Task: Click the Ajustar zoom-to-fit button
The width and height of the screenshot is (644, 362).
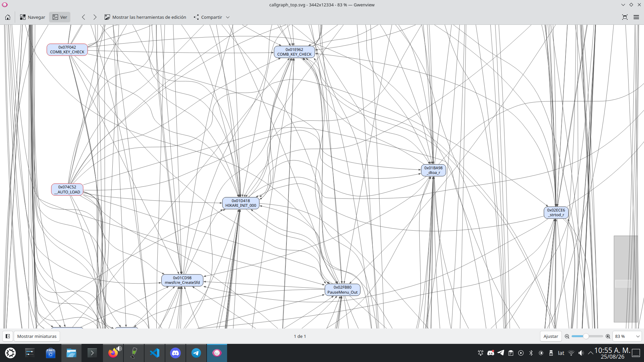Action: coord(551,336)
